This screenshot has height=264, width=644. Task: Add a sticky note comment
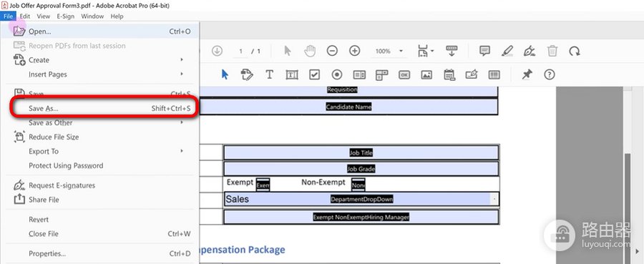[484, 51]
